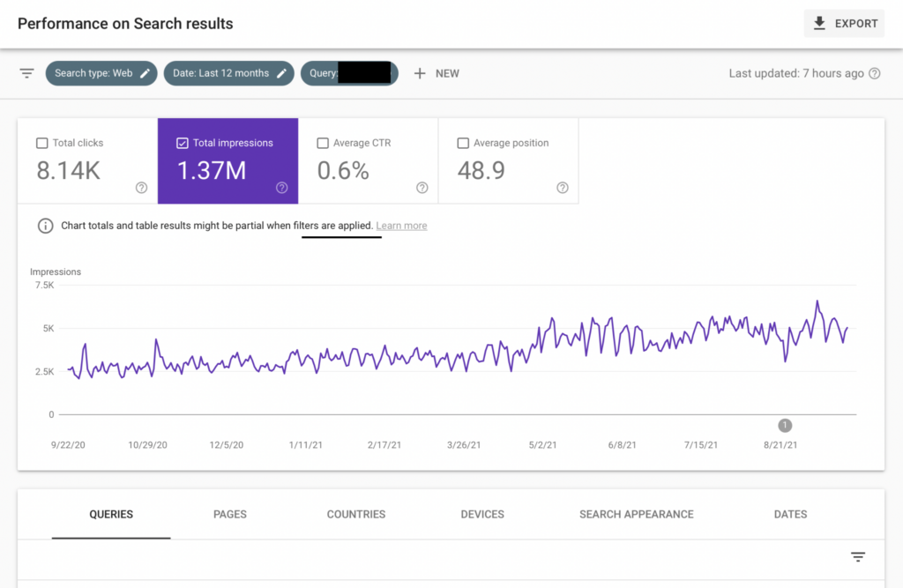Enable the Average position checkbox
The image size is (903, 588).
(x=463, y=143)
